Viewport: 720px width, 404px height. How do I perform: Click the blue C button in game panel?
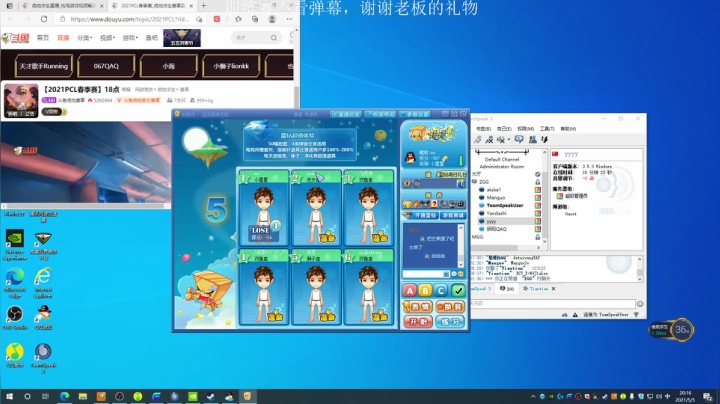(x=441, y=290)
